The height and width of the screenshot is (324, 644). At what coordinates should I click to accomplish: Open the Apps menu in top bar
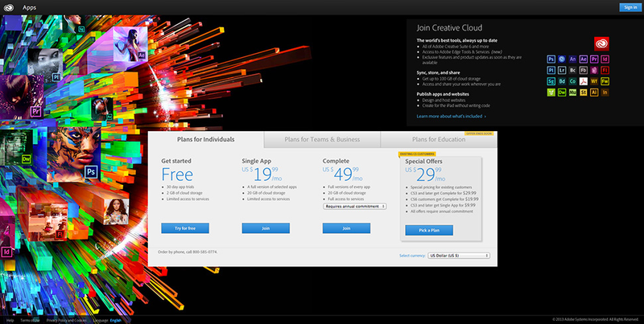click(29, 7)
